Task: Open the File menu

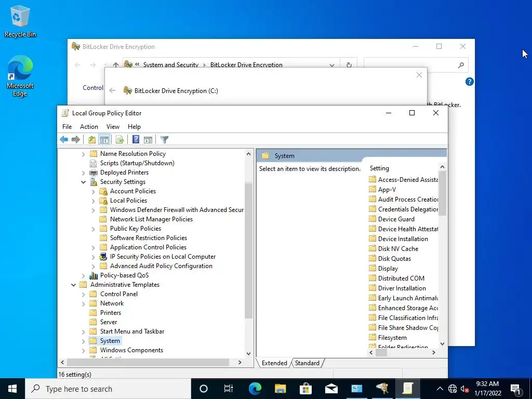Action: [67, 127]
